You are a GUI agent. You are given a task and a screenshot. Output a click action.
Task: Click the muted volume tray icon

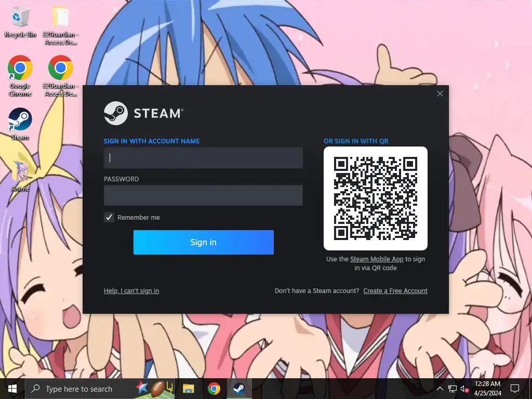coord(465,389)
